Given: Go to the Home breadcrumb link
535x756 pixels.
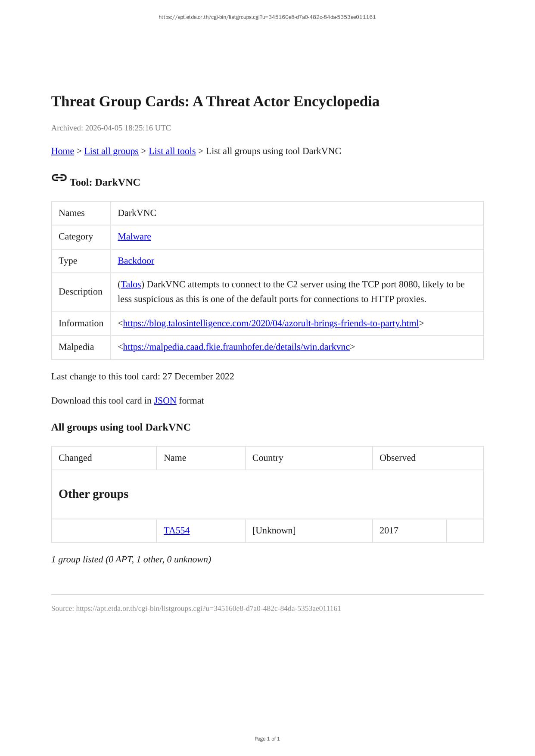Looking at the screenshot, I should click(x=62, y=151).
